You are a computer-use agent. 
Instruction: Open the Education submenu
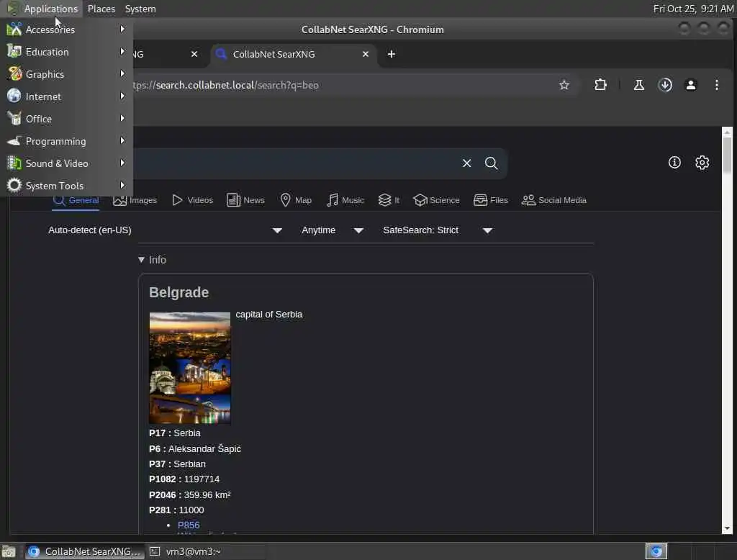coord(66,52)
